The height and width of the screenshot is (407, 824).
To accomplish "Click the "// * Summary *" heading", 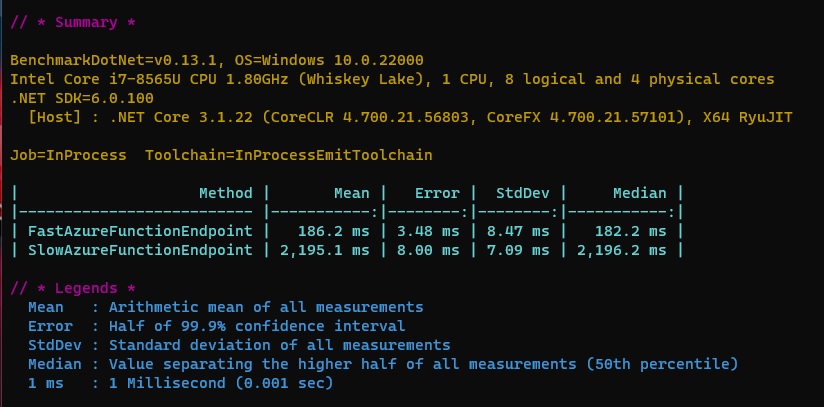I will pyautogui.click(x=73, y=22).
